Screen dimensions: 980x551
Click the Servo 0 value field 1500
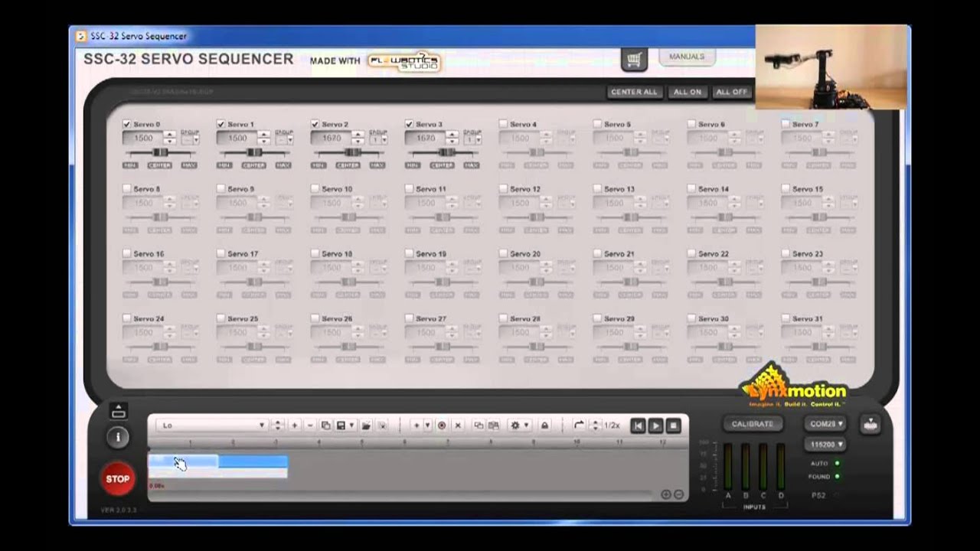(x=142, y=139)
